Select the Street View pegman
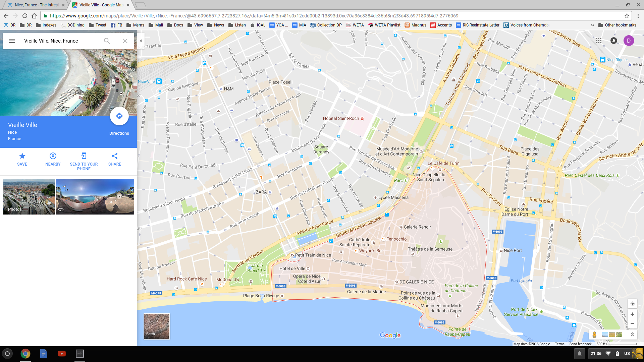This screenshot has height=362, width=644. tap(594, 335)
